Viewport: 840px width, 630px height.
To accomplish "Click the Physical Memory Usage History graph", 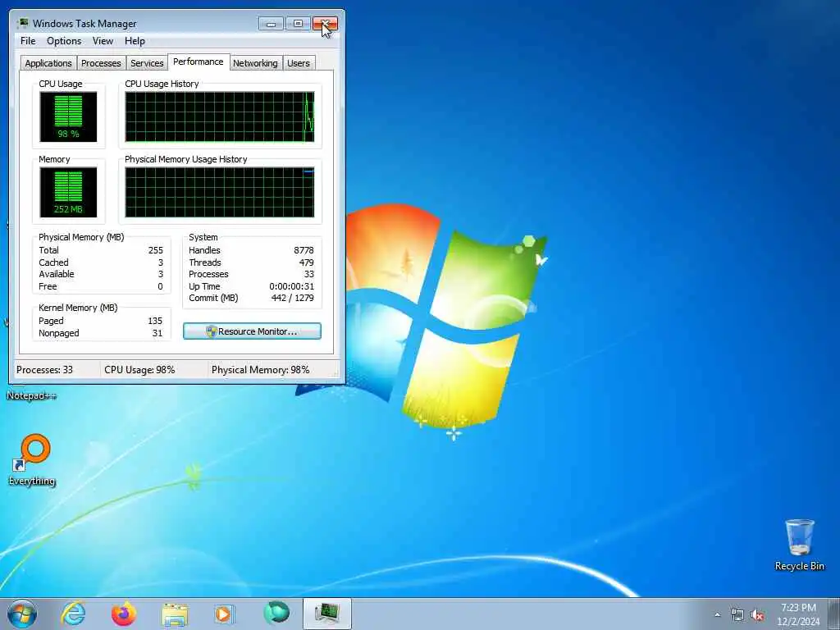I will 220,192.
